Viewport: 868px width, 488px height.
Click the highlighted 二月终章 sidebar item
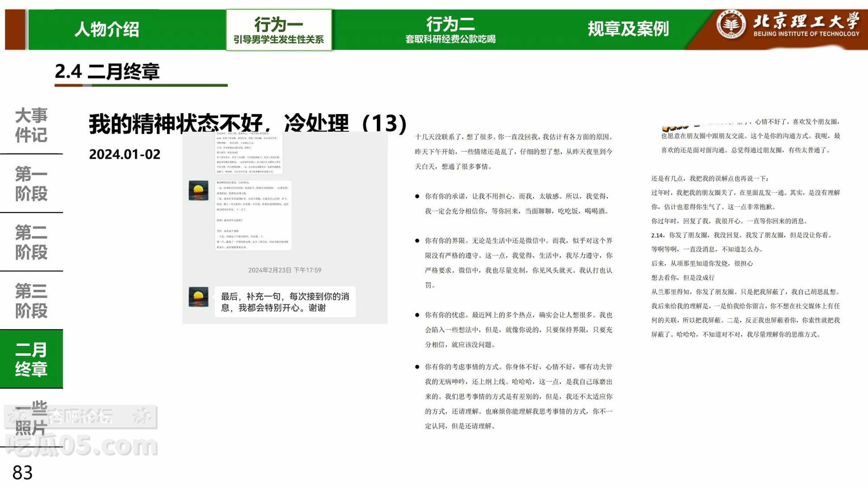coord(31,359)
